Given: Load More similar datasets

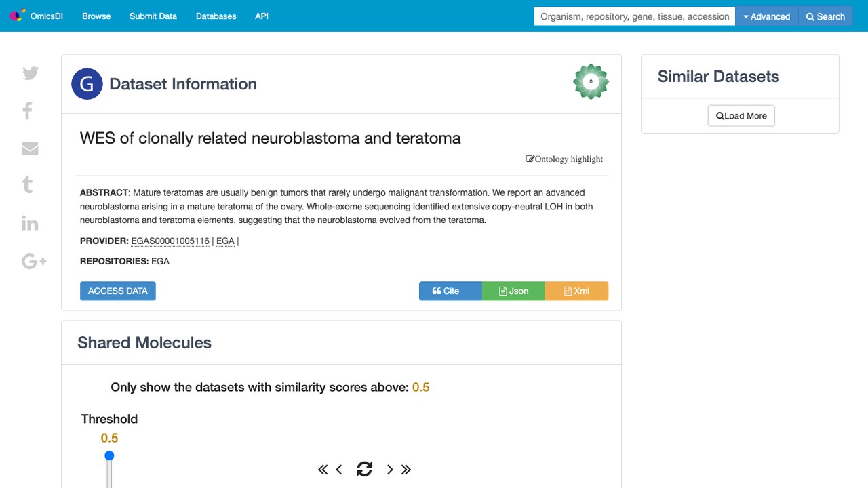Looking at the screenshot, I should point(741,116).
